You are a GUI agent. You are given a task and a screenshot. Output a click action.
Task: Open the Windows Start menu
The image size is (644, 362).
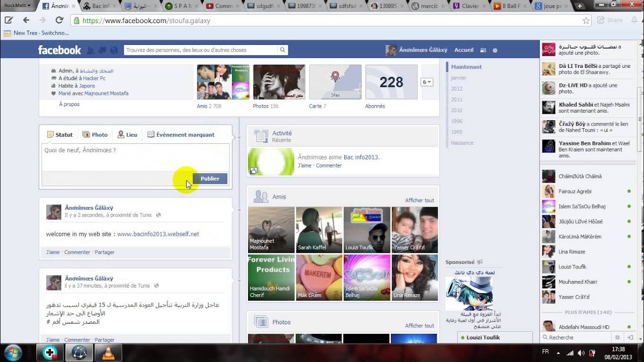(12, 352)
